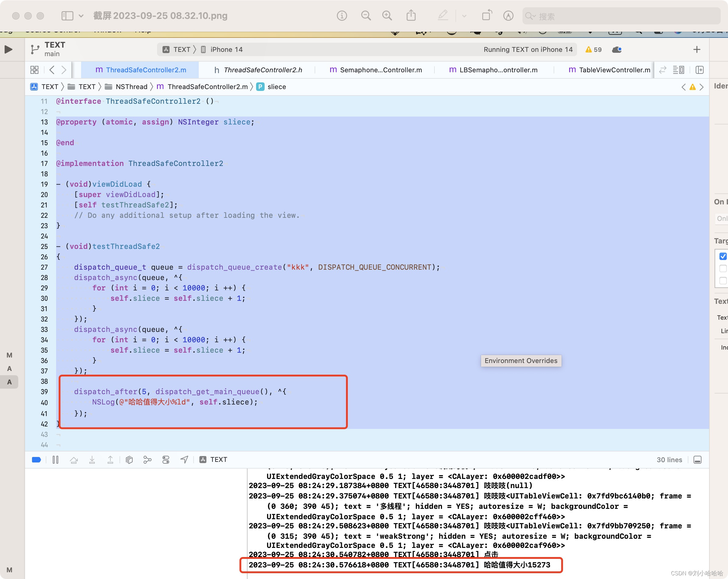Viewport: 728px width, 579px height.
Task: Click TEXT project in breadcrumb bar
Action: point(45,87)
